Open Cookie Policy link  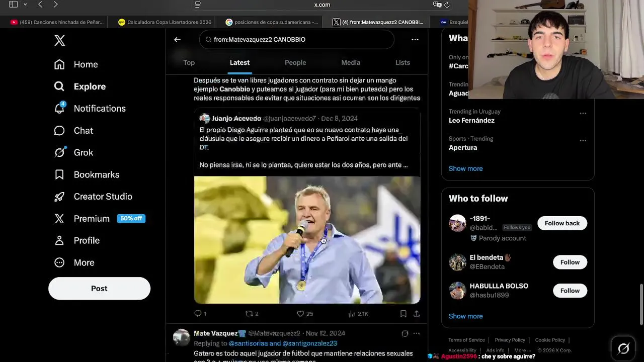[550, 340]
